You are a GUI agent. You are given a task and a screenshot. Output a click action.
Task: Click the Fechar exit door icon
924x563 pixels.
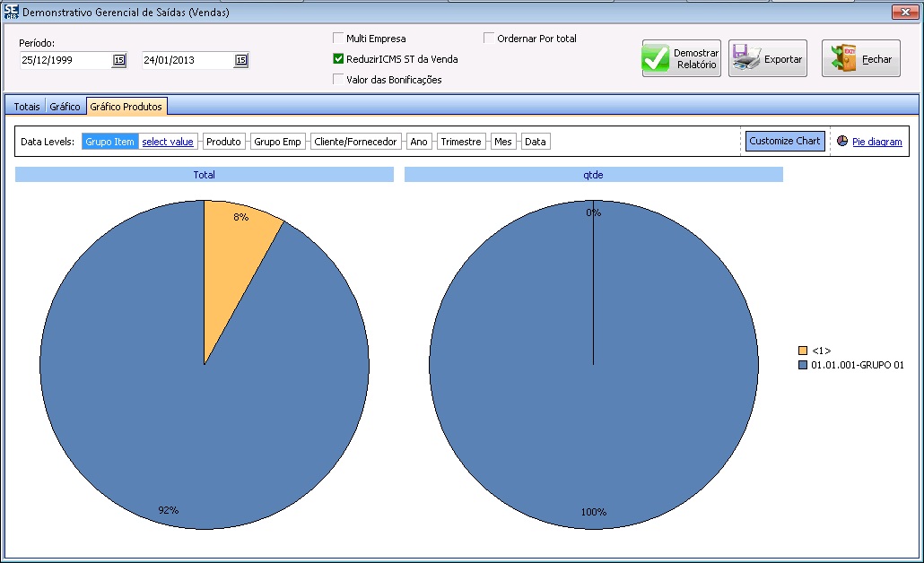pyautogui.click(x=843, y=59)
